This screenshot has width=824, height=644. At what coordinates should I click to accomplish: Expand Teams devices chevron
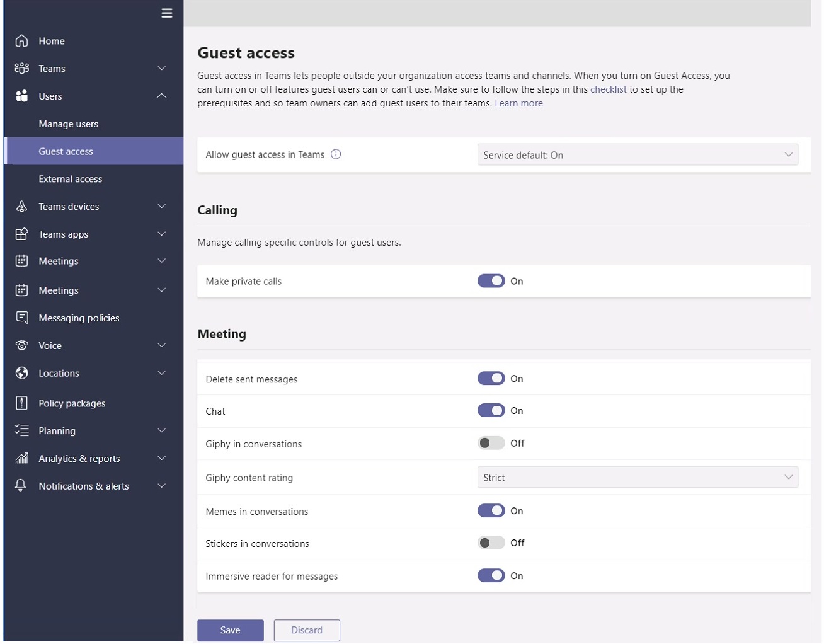click(x=162, y=207)
